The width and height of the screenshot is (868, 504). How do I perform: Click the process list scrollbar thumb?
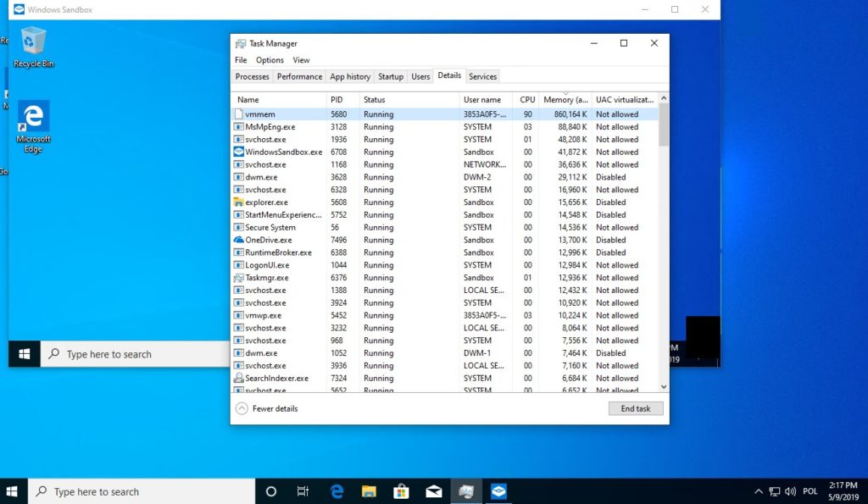tap(664, 125)
